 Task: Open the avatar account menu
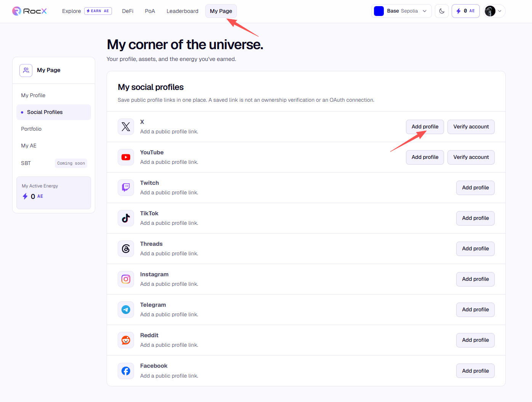tap(494, 11)
